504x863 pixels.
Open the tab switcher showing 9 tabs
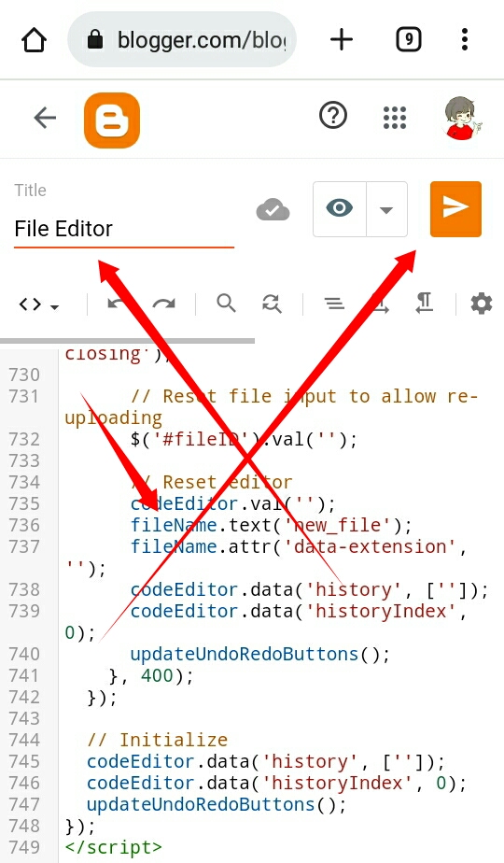(408, 39)
